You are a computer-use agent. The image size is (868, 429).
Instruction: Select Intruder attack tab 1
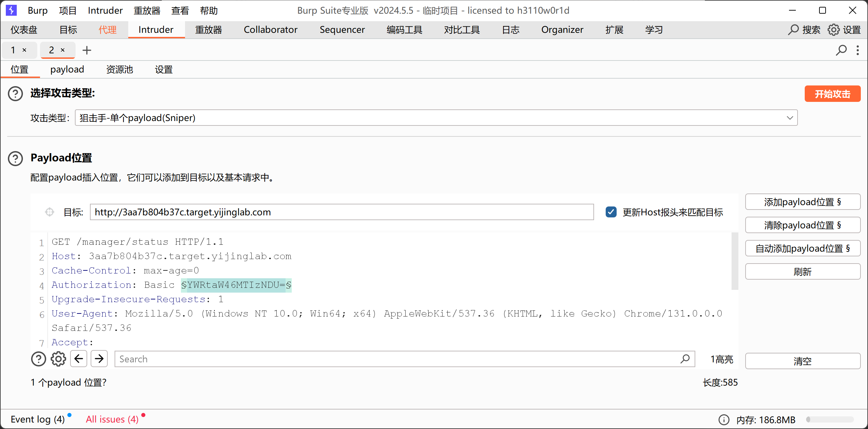coord(13,50)
